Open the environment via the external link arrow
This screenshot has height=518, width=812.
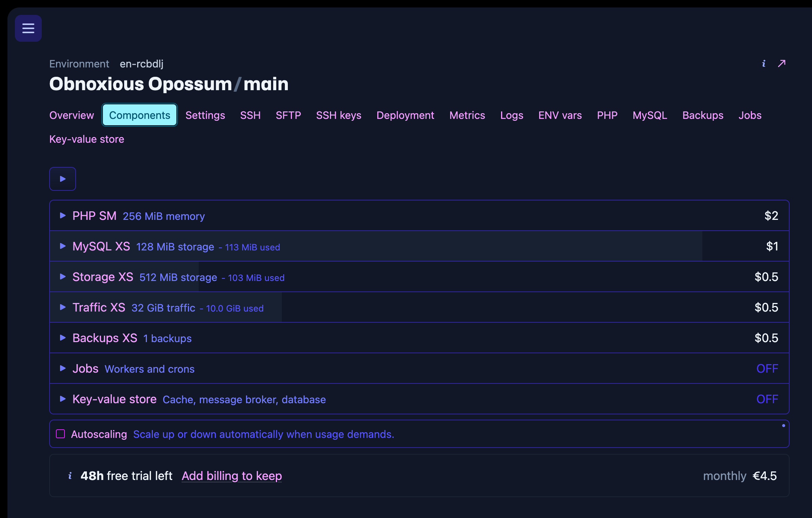pyautogui.click(x=781, y=63)
